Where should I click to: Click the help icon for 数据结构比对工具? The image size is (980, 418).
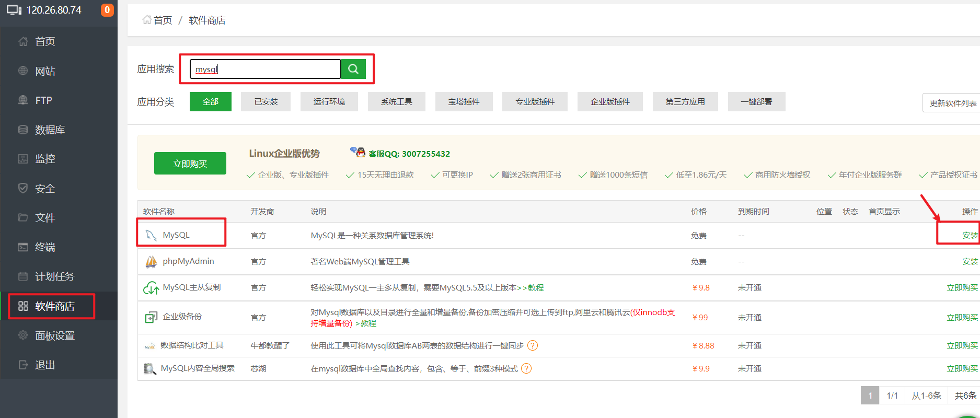coord(533,345)
